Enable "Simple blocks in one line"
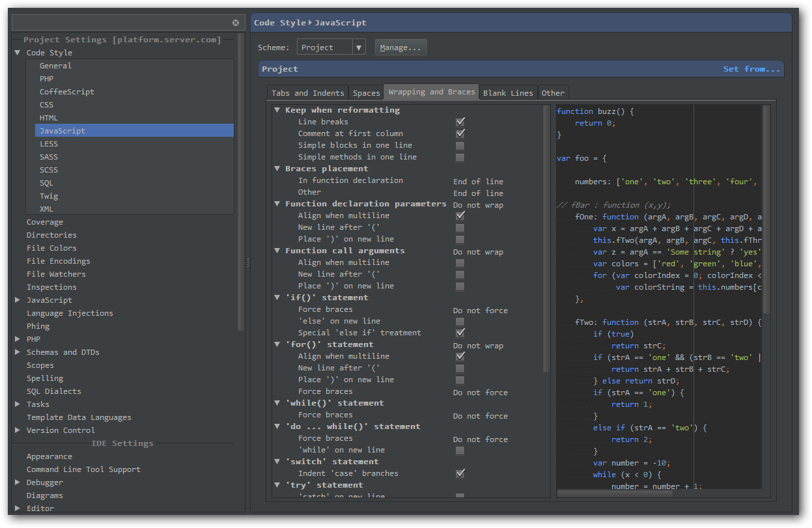 tap(460, 145)
